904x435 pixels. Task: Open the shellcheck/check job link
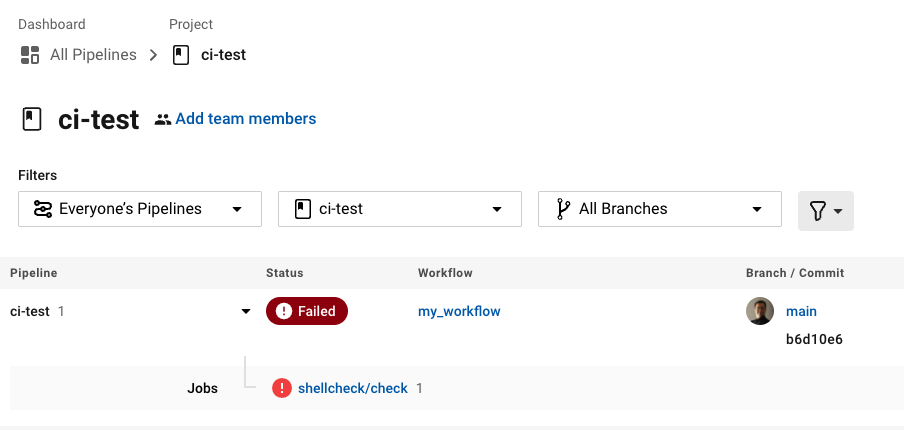353,388
